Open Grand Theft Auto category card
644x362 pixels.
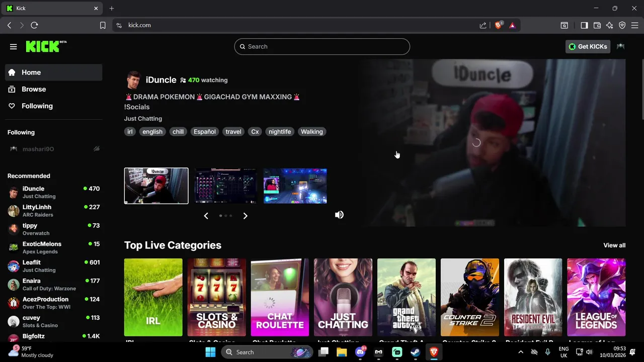point(407,297)
